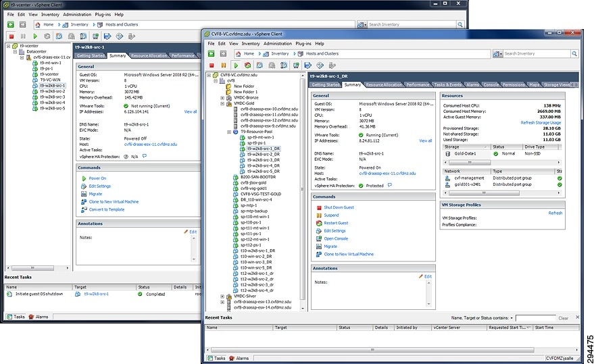Viewport: 594px width, 364px height.
Task: Click the cvf-management network row
Action: click(503, 178)
